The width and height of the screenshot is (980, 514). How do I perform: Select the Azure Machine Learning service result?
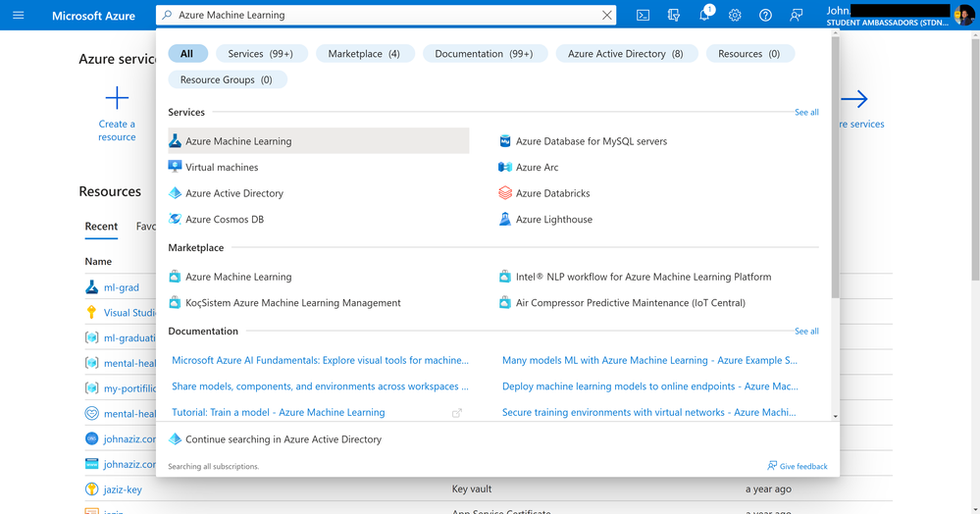coord(318,140)
